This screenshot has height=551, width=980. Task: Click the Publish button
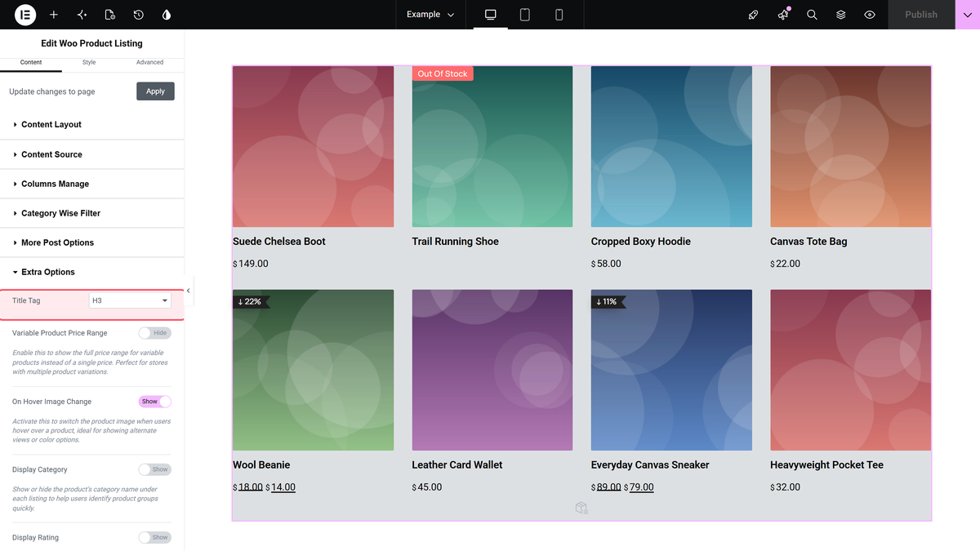pos(921,15)
